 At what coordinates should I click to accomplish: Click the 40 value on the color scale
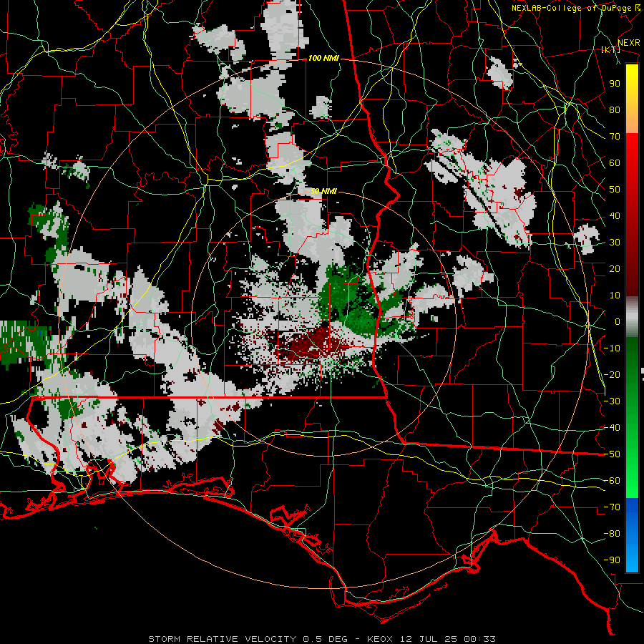pyautogui.click(x=615, y=216)
